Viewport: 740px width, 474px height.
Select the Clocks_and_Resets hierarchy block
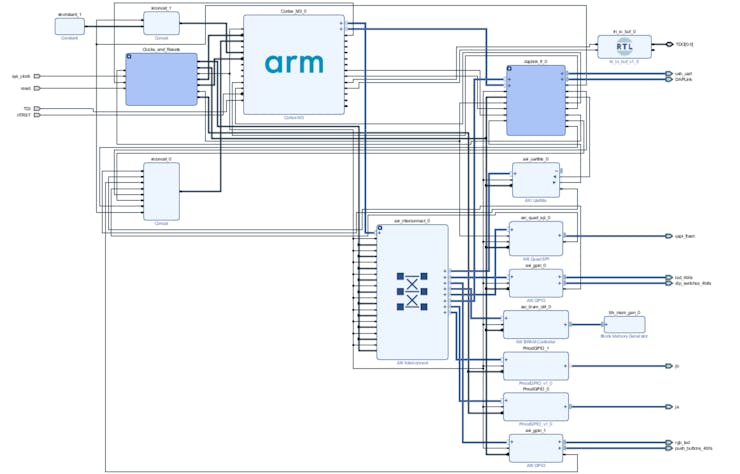[161, 79]
